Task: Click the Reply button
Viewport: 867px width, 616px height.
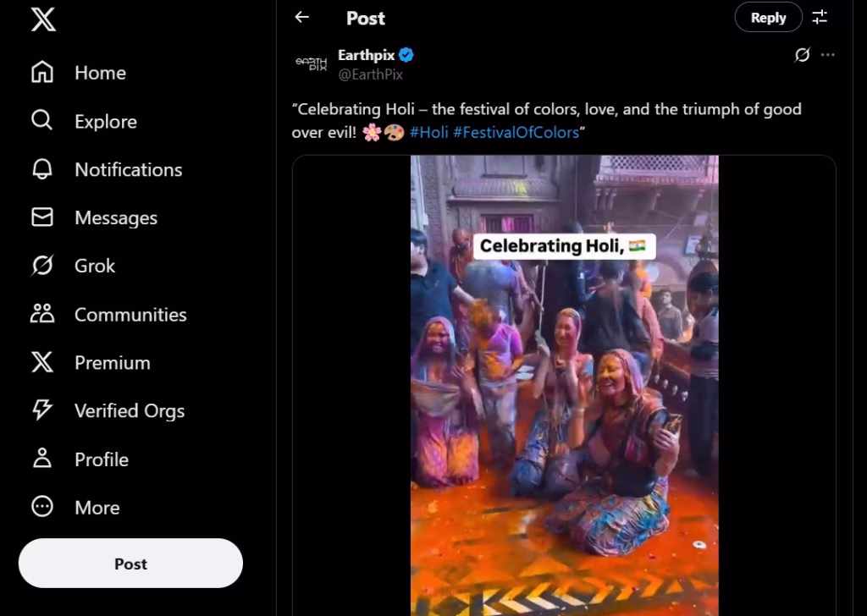Action: [768, 17]
